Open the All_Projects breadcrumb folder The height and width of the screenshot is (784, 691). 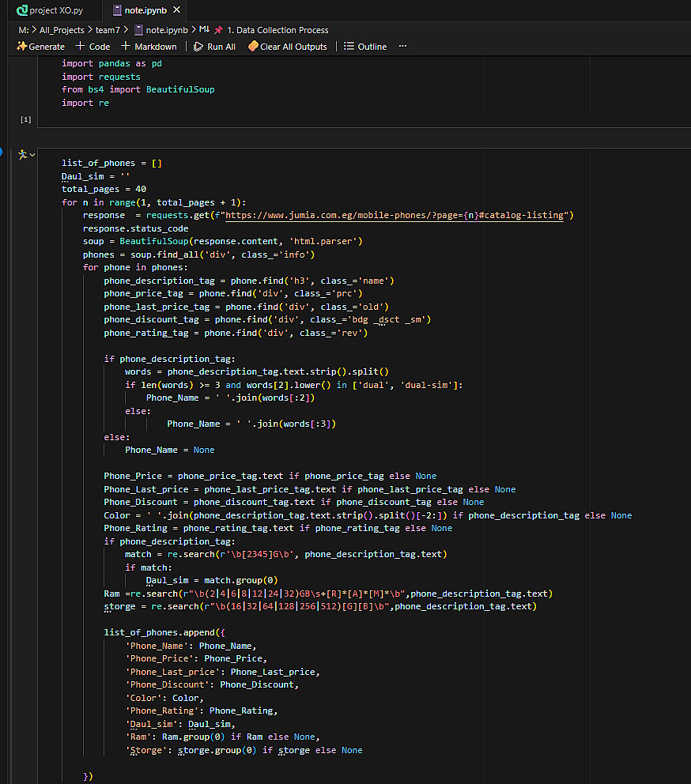[62, 30]
